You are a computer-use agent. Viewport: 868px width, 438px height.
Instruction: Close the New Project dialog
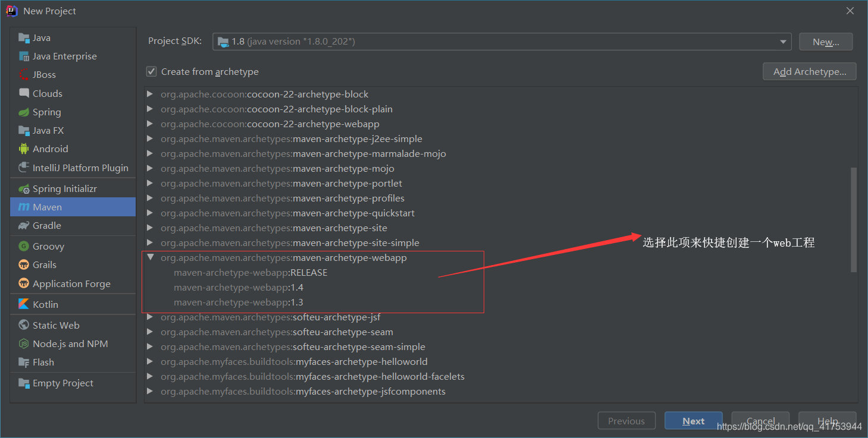pos(851,11)
